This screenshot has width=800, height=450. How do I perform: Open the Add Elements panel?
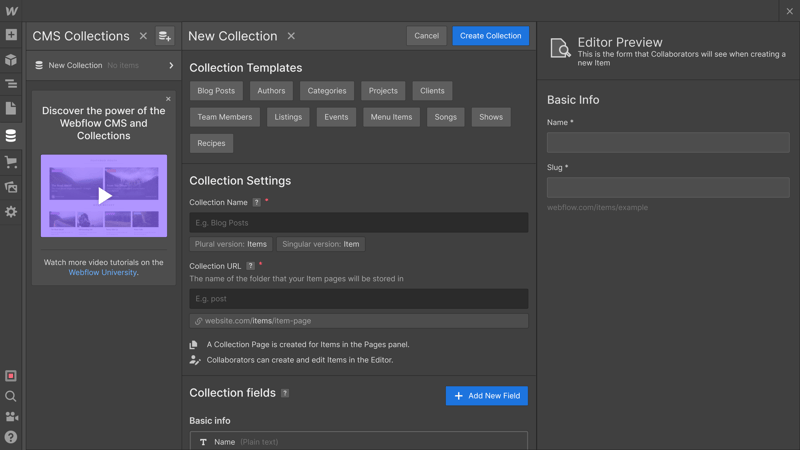pos(11,35)
